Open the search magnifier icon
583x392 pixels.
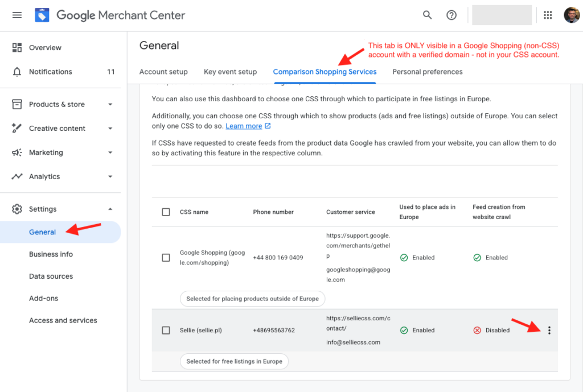pos(427,15)
